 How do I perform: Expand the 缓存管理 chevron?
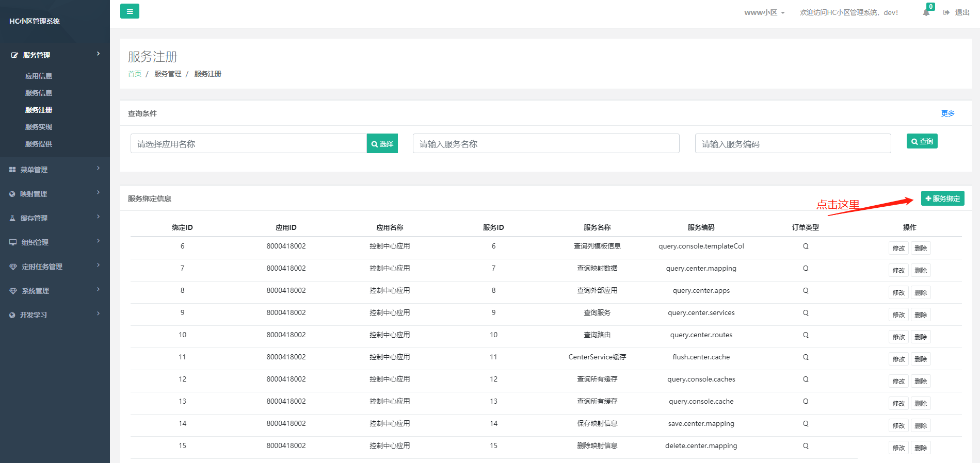tap(98, 217)
